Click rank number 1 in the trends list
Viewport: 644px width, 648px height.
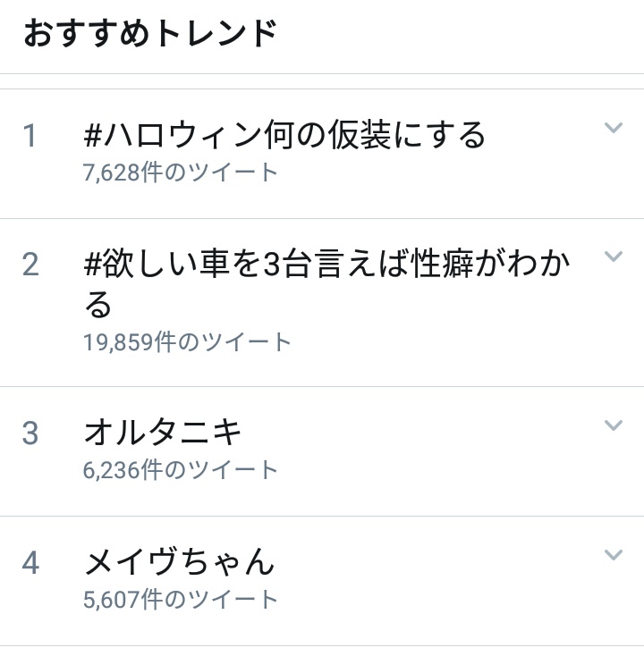pyautogui.click(x=31, y=137)
